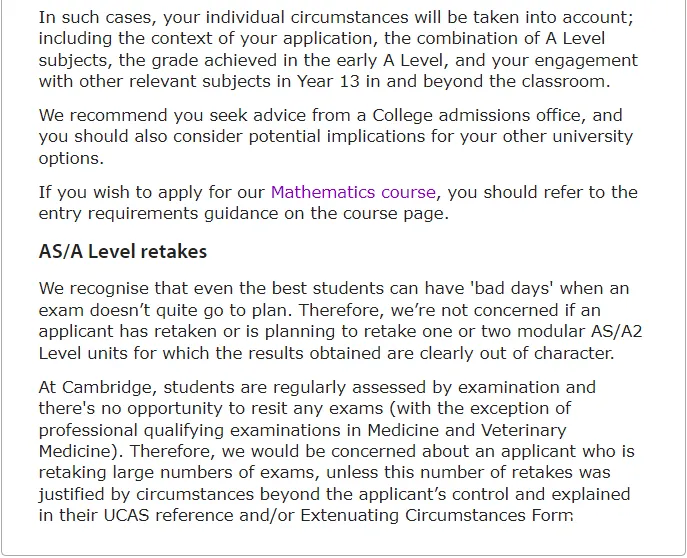Viewport: 687px width, 558px height.
Task: Click the sentence starting 'If you wish to apply'
Action: pyautogui.click(x=338, y=203)
